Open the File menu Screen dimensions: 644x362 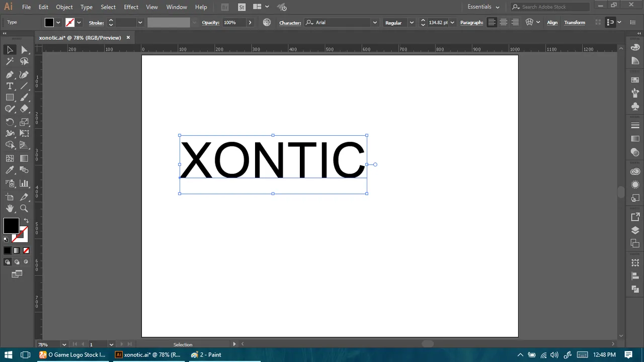click(27, 7)
